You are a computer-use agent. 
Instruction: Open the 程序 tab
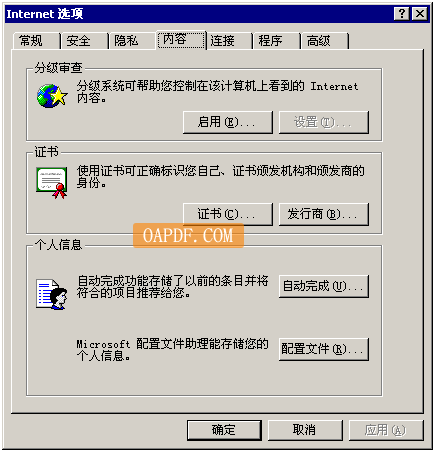(x=276, y=41)
